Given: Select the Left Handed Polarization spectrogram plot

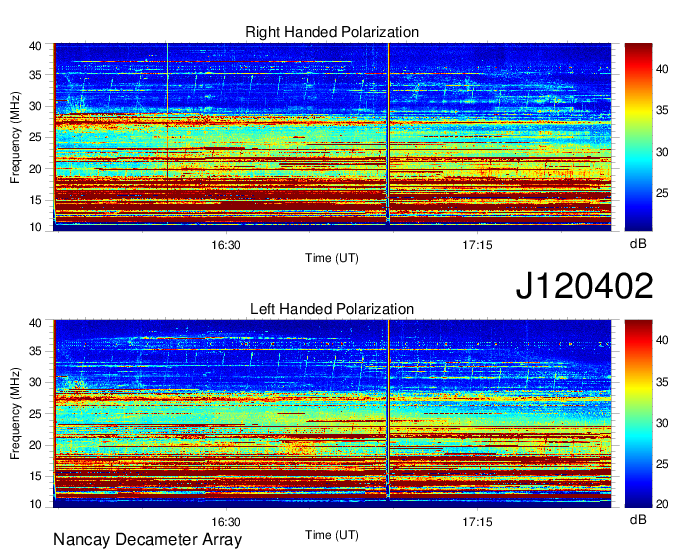Looking at the screenshot, I should click(332, 414).
